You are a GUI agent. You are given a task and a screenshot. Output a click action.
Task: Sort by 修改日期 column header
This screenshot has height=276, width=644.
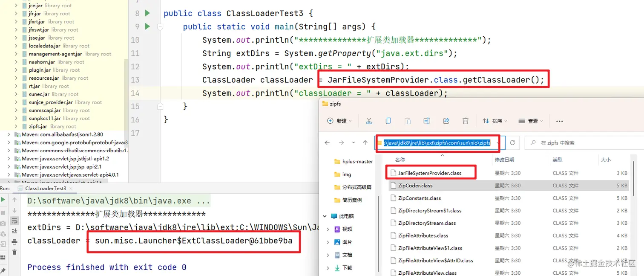504,160
